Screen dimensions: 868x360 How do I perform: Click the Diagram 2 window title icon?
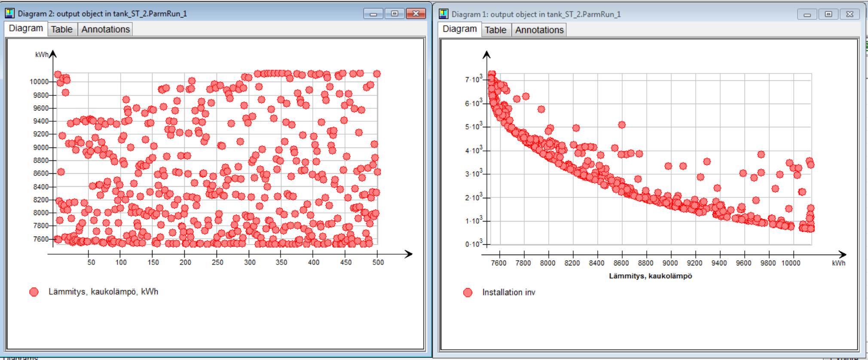click(x=9, y=13)
